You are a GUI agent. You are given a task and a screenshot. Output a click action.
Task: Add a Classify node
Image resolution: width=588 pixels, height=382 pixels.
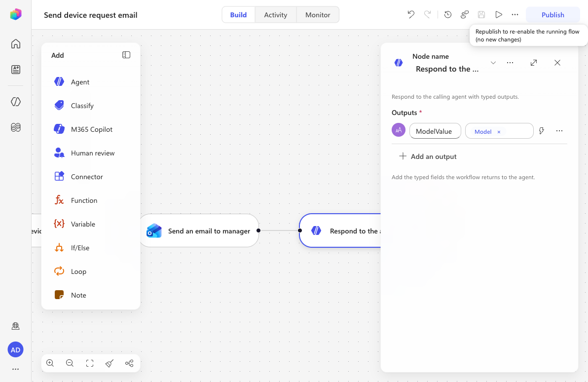(91, 106)
